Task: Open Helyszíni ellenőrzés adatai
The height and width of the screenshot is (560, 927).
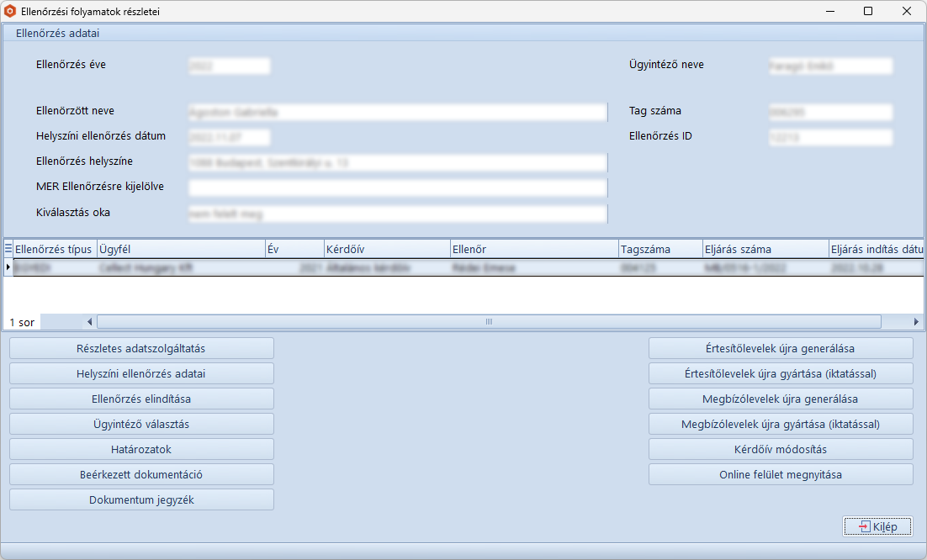Action: [x=141, y=373]
